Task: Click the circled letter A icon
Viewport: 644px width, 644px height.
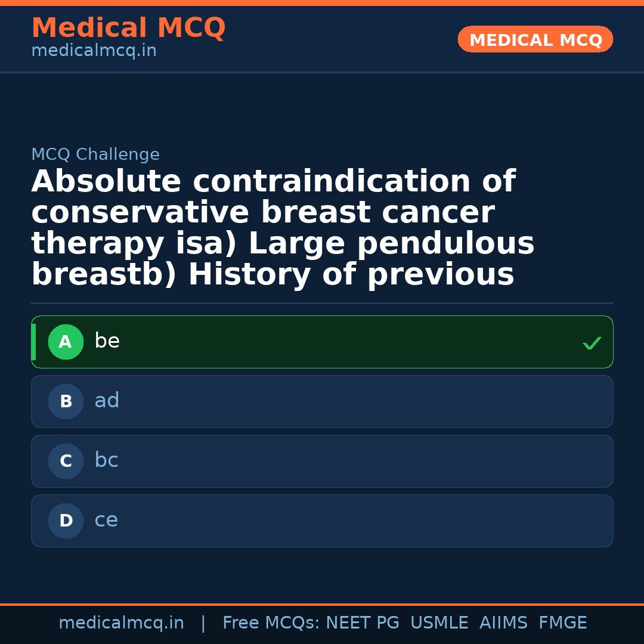Action: (x=66, y=342)
